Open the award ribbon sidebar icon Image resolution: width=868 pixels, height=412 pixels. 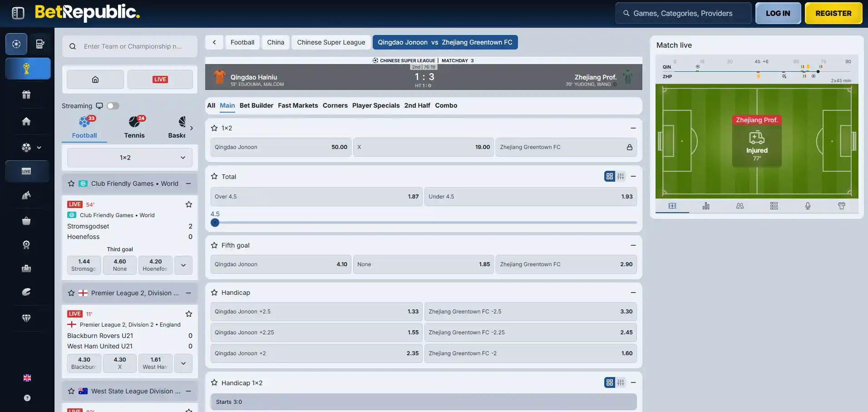(26, 245)
